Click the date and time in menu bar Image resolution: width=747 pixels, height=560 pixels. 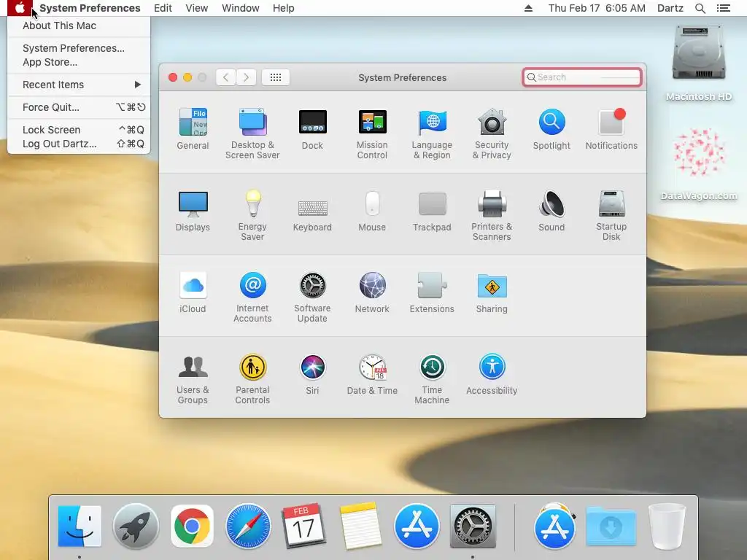597,8
